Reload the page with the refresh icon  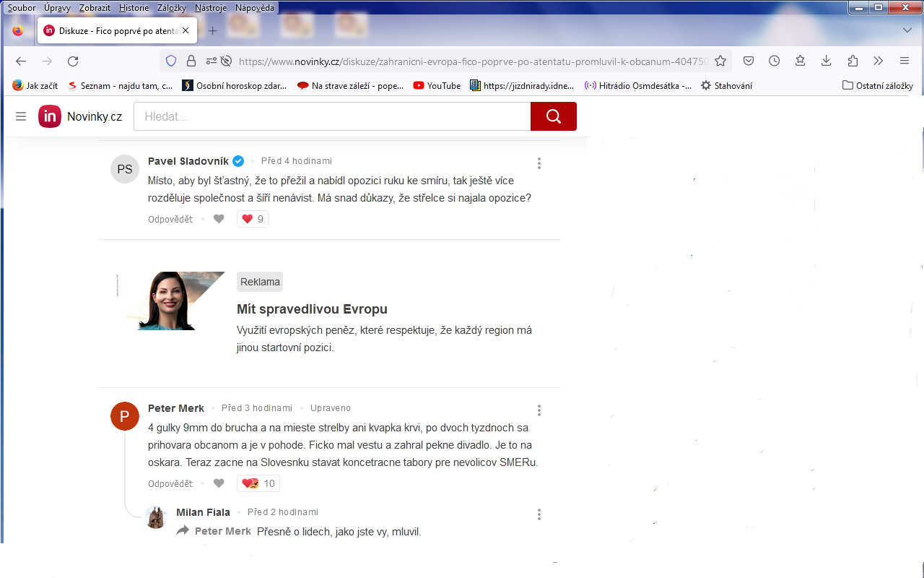tap(73, 61)
